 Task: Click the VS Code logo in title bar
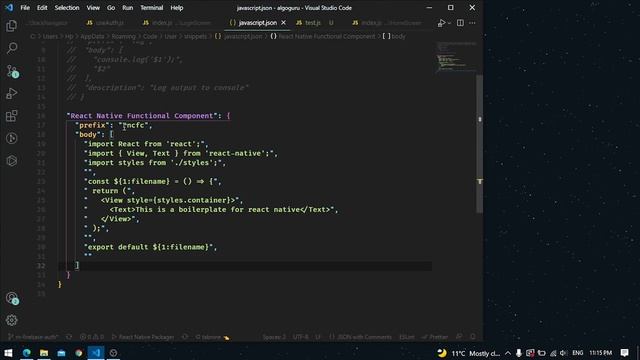tap(9, 8)
